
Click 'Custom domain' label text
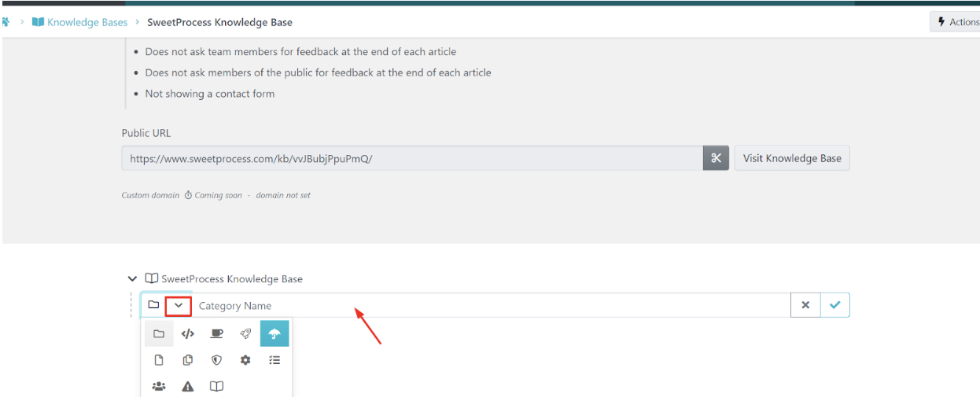pyautogui.click(x=150, y=195)
